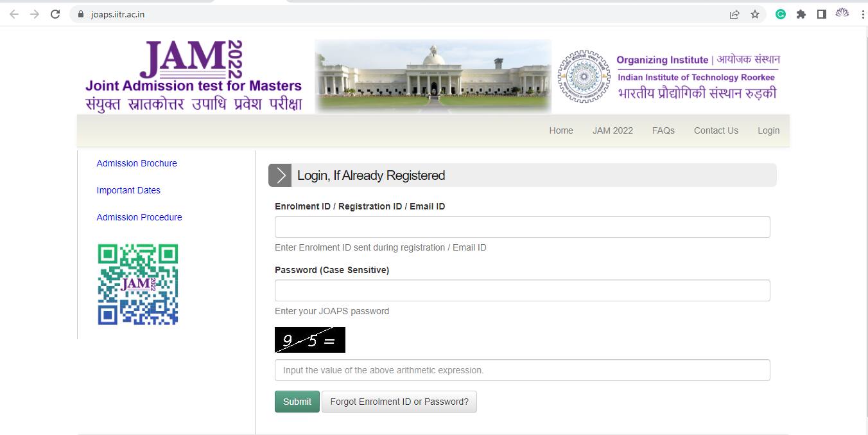This screenshot has height=435, width=868.
Task: Open Chrome's three-dot menu
Action: pos(862,13)
